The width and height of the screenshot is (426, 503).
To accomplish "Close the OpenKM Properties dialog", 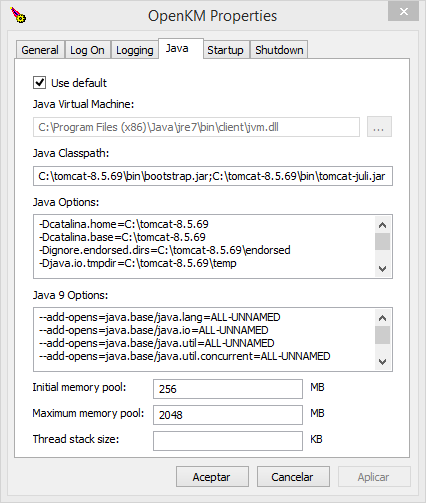I will pos(403,12).
